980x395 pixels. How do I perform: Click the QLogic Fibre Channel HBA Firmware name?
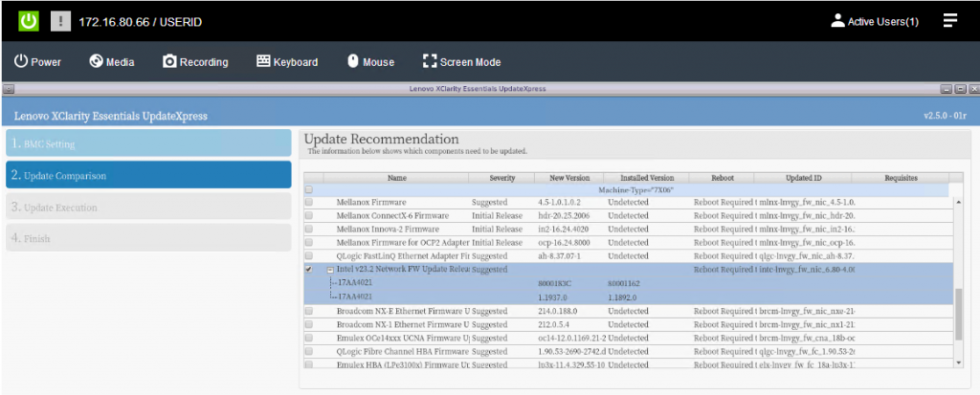tap(403, 351)
